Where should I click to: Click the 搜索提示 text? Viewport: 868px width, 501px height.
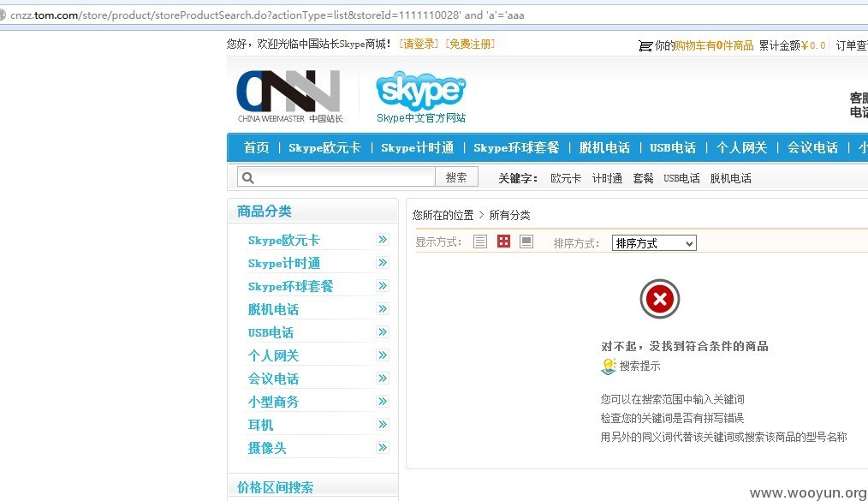[640, 366]
